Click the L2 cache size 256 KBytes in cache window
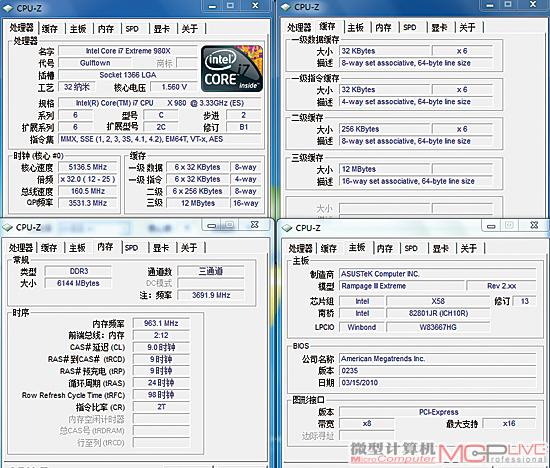The image size is (550, 468). [384, 129]
